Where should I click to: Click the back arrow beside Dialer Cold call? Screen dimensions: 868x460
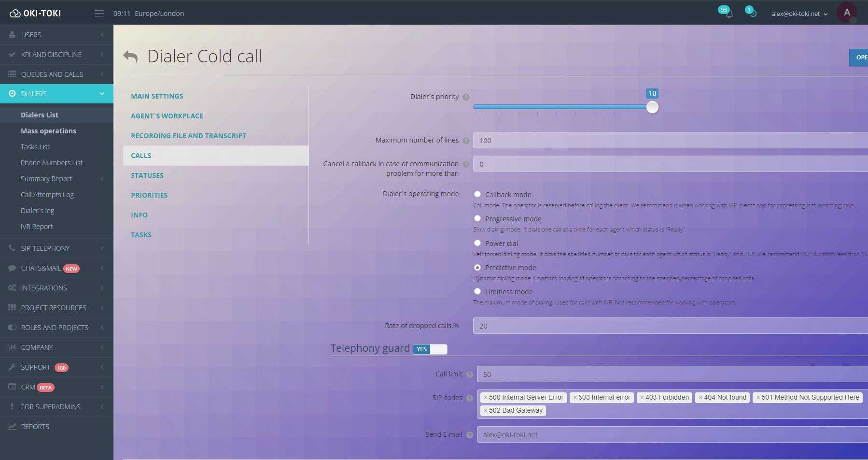tap(130, 57)
